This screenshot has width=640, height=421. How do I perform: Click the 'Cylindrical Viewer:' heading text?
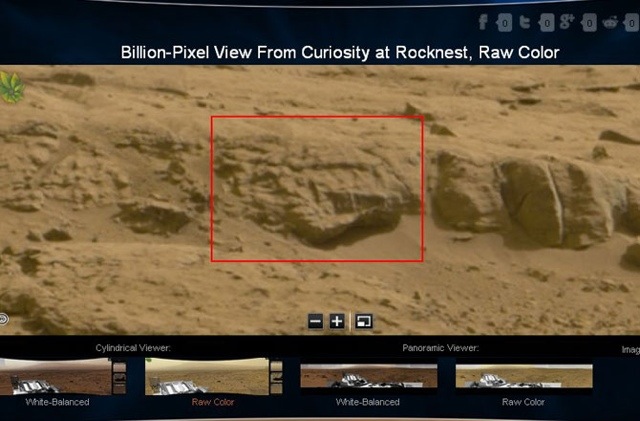pyautogui.click(x=133, y=348)
